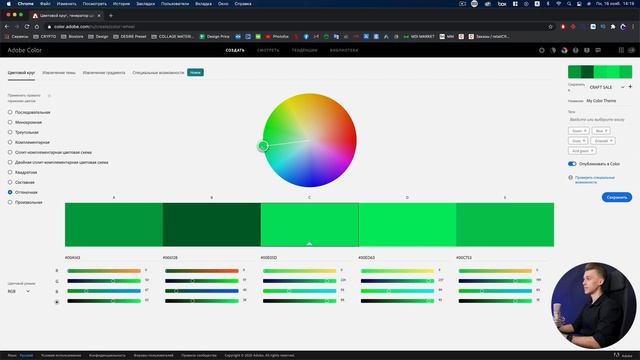Select the Произвольная harmony rule

[25, 202]
